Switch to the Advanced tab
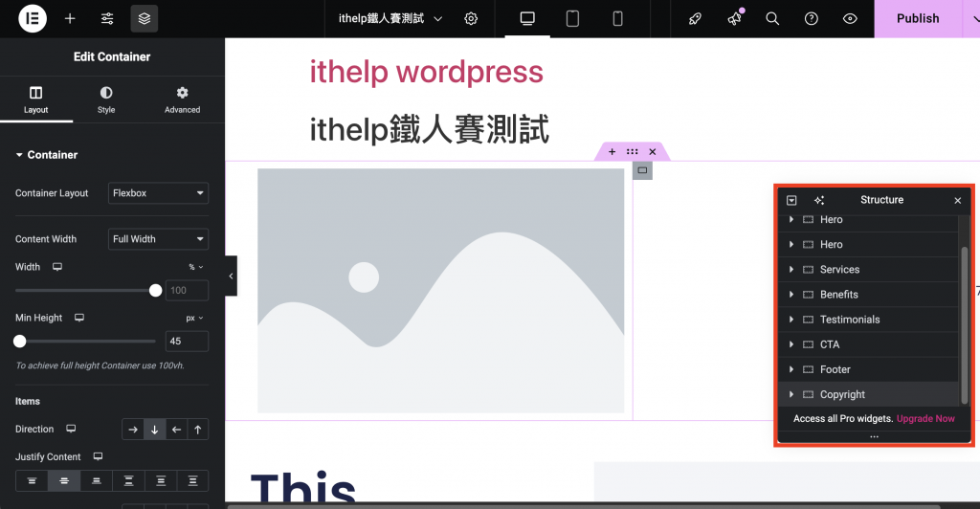Screen dimensions: 980x509 182,100
